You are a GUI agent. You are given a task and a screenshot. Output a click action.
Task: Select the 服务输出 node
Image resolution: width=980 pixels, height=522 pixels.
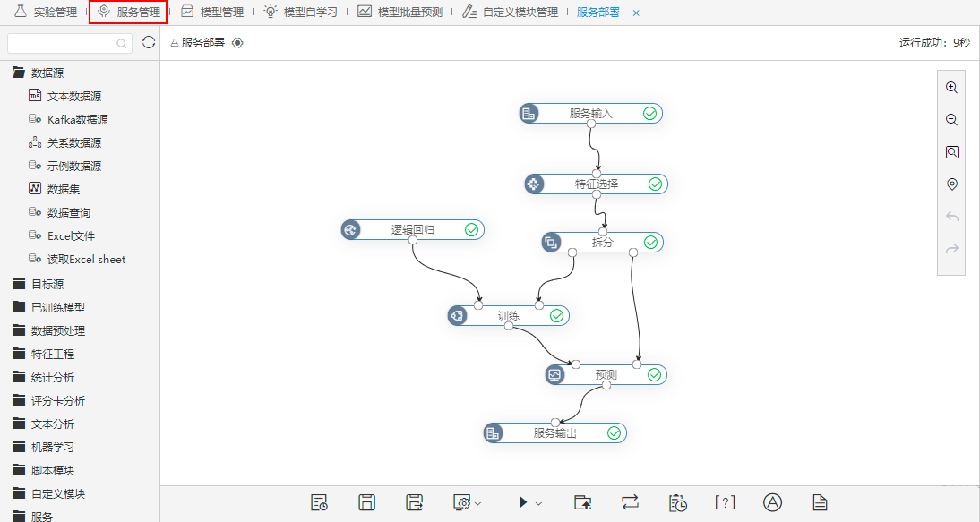[x=555, y=432]
